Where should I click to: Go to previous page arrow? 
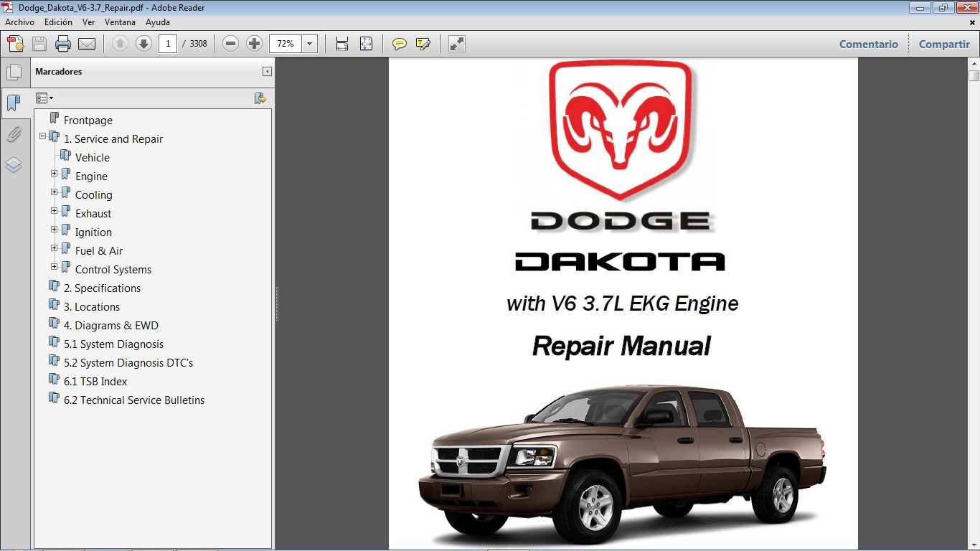pyautogui.click(x=120, y=44)
